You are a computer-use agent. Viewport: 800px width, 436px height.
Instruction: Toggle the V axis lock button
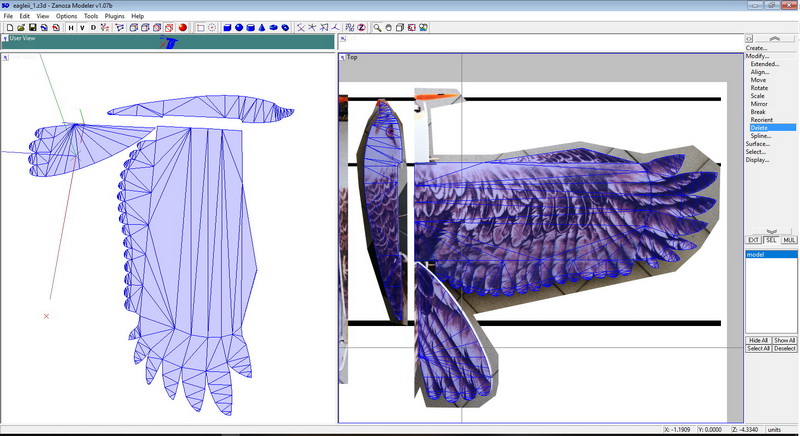pyautogui.click(x=82, y=28)
